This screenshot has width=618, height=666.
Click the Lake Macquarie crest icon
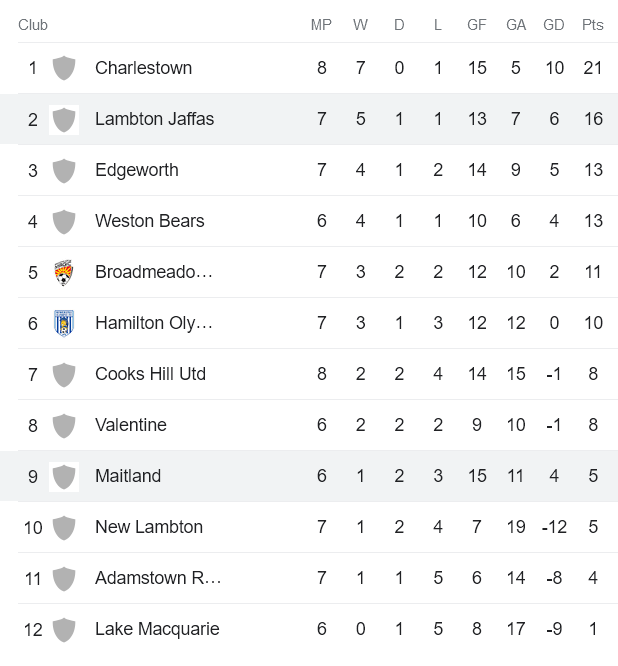(64, 629)
